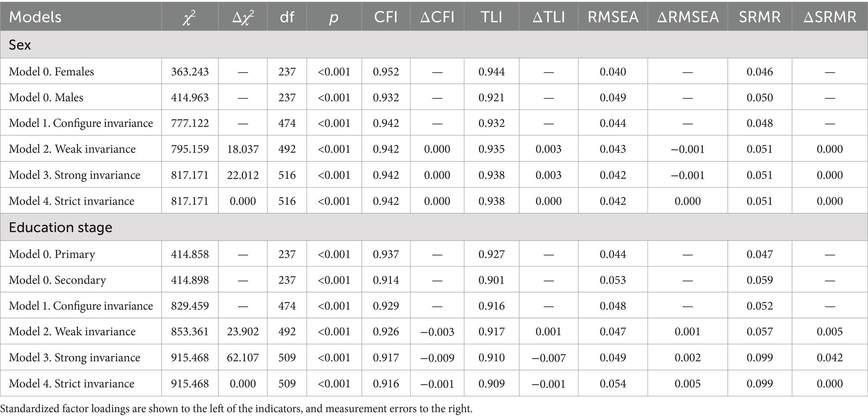The image size is (868, 418).
Task: Click the Models column header
Action: pyautogui.click(x=35, y=17)
